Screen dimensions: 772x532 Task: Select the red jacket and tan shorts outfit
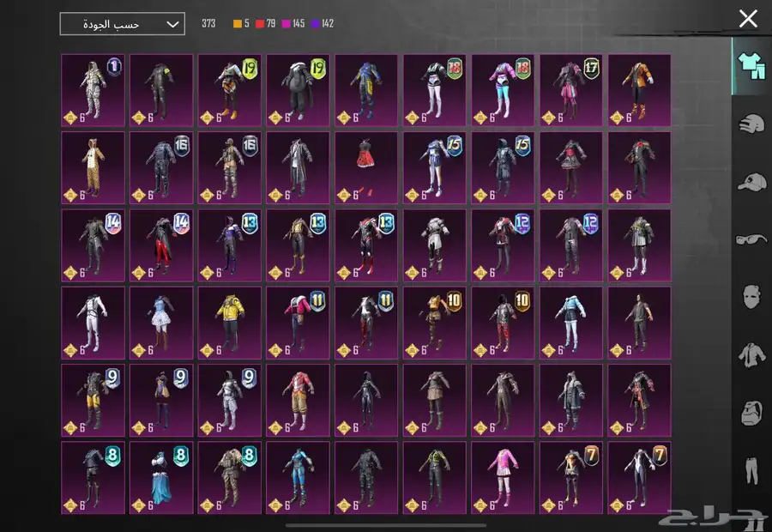[x=298, y=401]
